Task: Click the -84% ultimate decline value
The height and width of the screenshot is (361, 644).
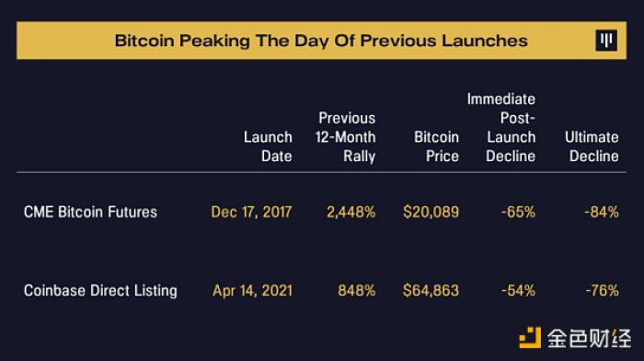Action: [x=602, y=212]
